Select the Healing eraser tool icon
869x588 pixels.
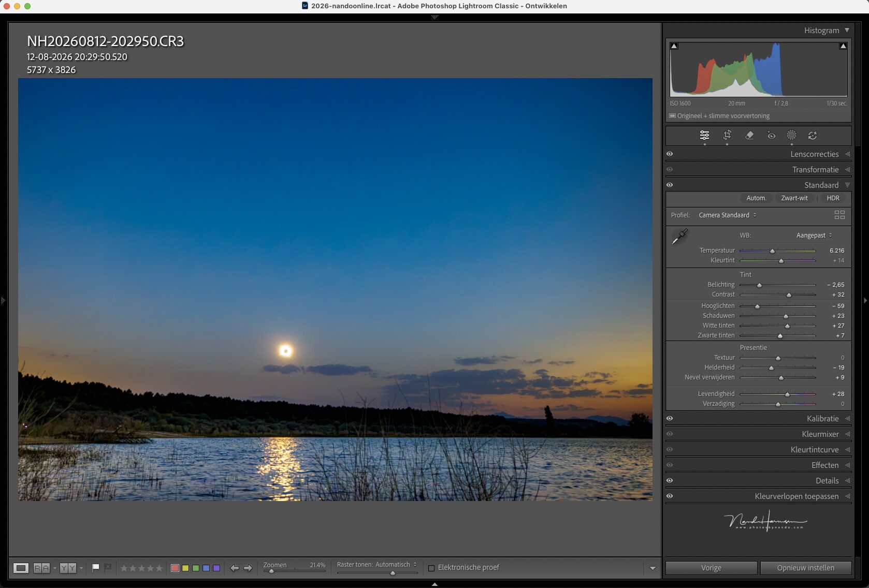pos(749,135)
